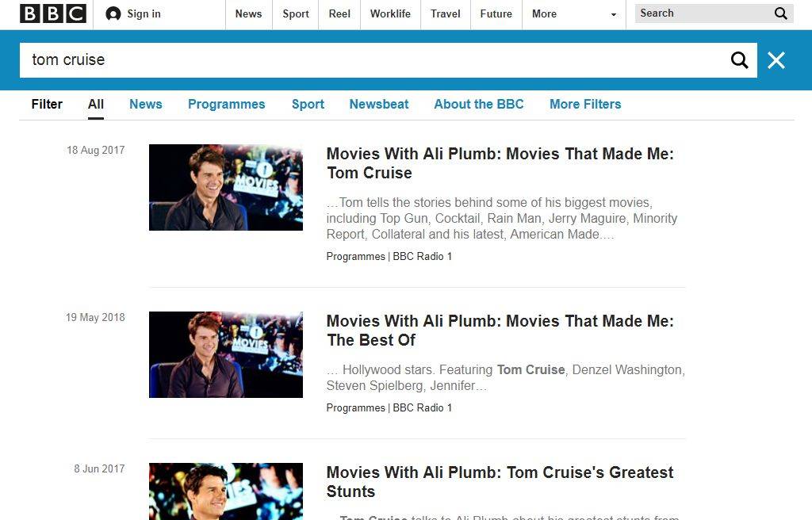The image size is (812, 520).
Task: Filter results by About the BBC
Action: 478,104
